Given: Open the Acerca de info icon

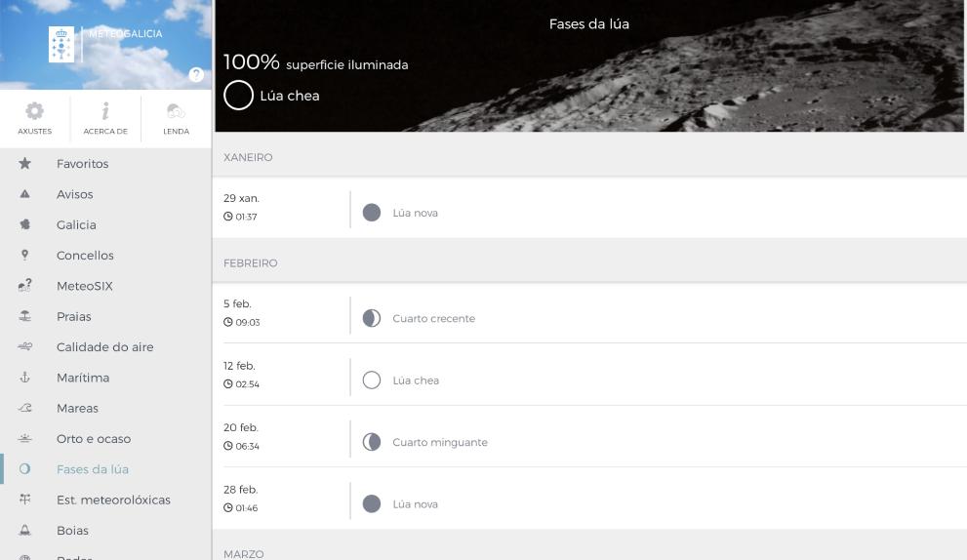Looking at the screenshot, I should [105, 111].
